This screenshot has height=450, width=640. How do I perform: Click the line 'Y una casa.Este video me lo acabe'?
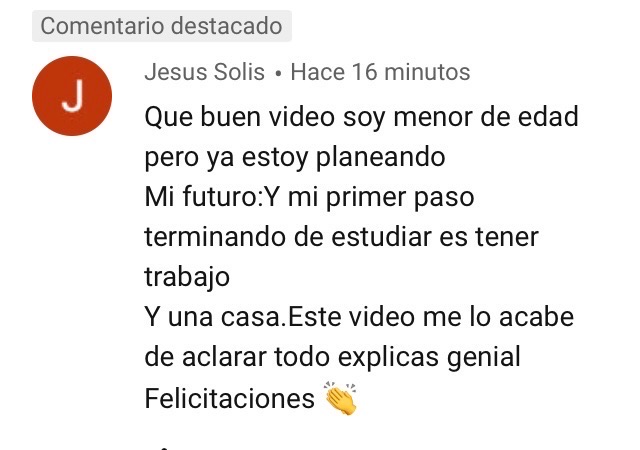359,317
